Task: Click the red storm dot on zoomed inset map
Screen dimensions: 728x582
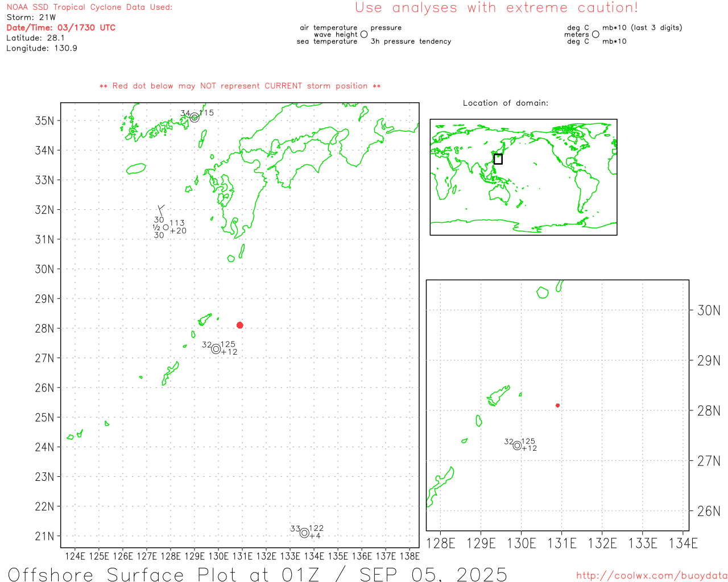Action: [558, 405]
